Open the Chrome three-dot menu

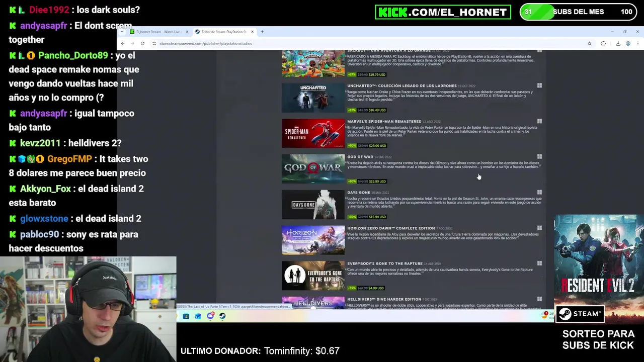point(637,43)
